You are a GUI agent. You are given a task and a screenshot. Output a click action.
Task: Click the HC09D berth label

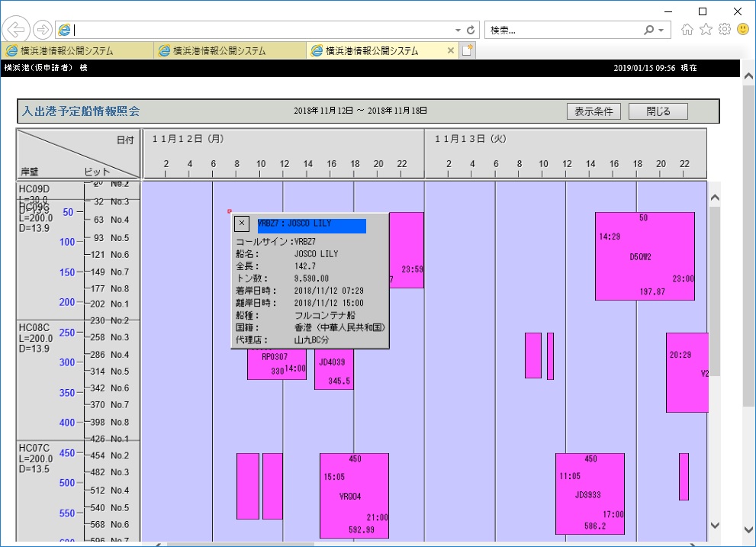34,188
